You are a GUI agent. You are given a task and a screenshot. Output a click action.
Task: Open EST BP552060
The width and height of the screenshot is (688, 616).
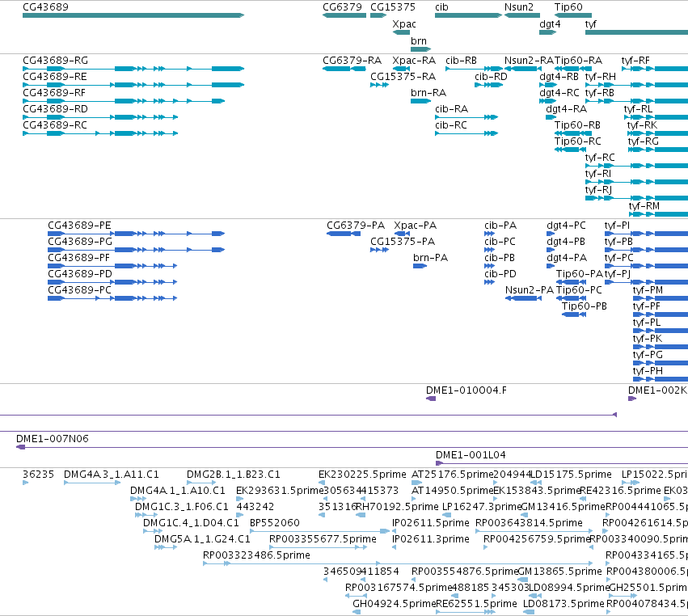(319, 531)
